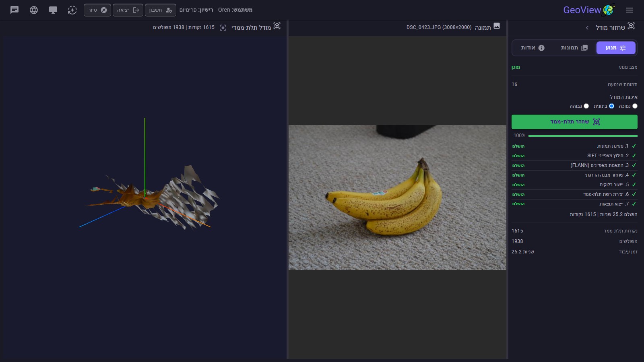Screen dimensions: 644x362
Task: Open the hamburger menu beside GeoView
Action: click(x=630, y=10)
